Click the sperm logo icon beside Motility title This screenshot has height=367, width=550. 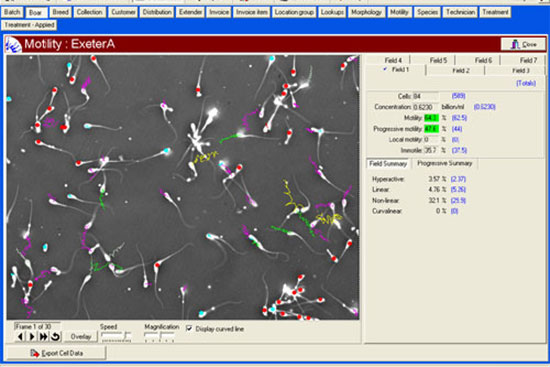coord(13,45)
